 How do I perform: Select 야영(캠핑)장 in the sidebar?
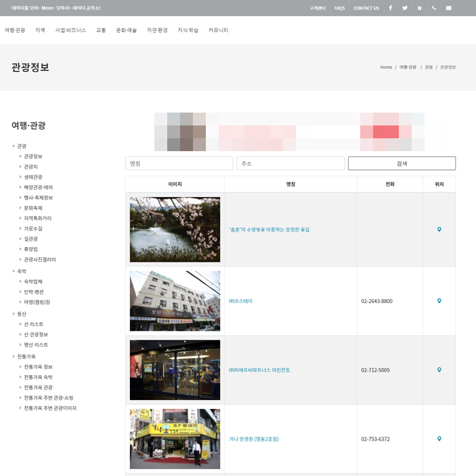(x=37, y=302)
